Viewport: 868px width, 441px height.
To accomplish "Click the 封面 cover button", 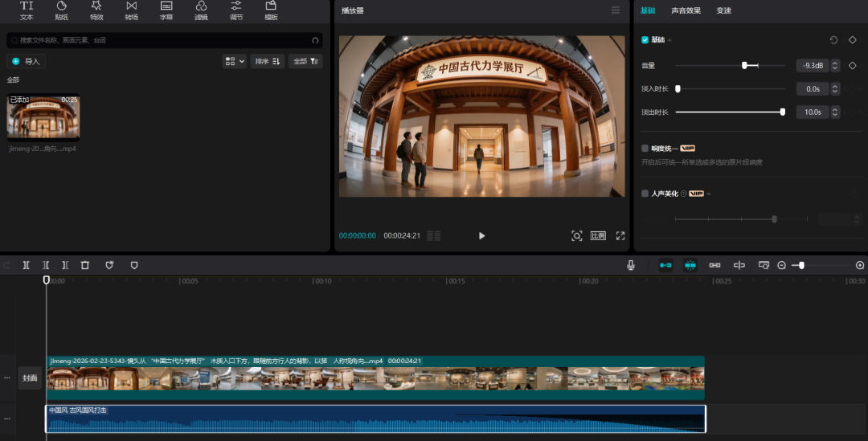I will [30, 378].
